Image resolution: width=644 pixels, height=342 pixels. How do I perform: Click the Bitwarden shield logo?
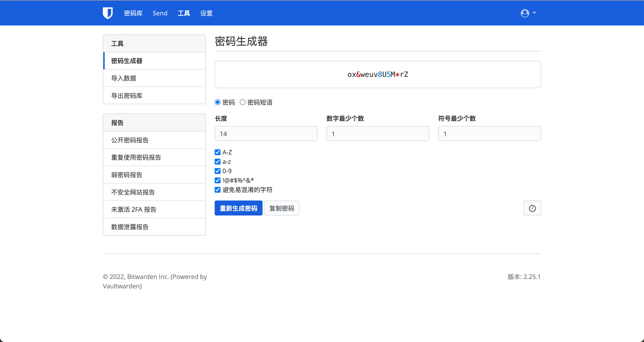[x=108, y=13]
